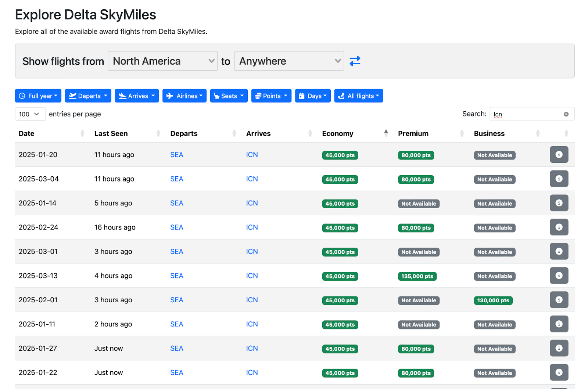Open the Seats filter menu
Screen dimensions: 588x389
point(229,96)
